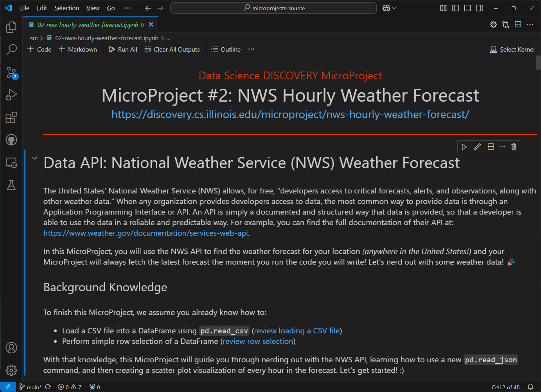Open the Run and Debug view
541x392 pixels.
click(11, 95)
